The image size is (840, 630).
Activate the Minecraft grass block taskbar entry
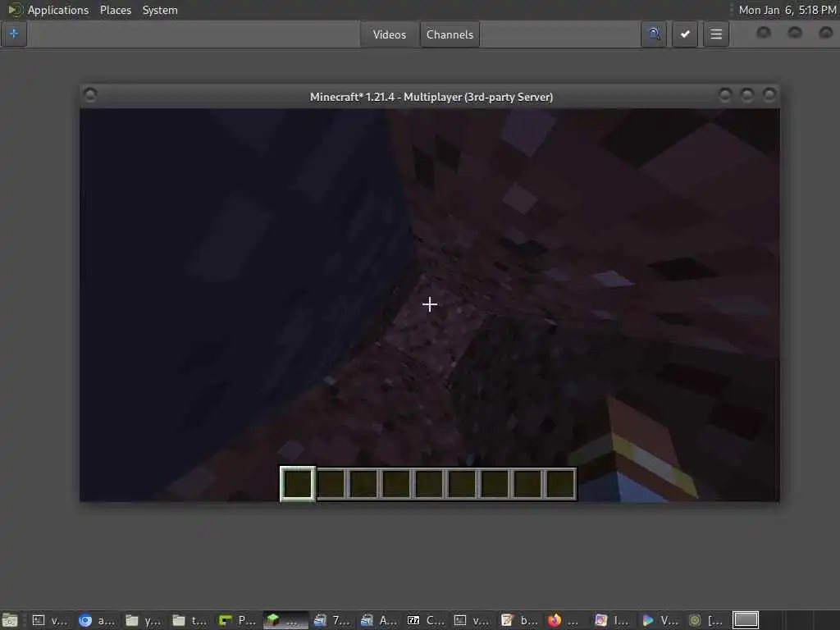[285, 620]
